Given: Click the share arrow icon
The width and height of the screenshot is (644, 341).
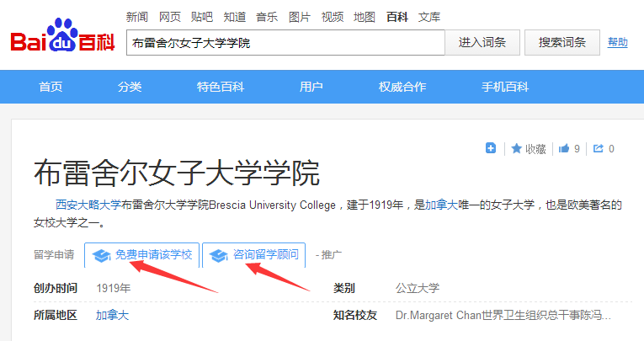Looking at the screenshot, I should (598, 148).
